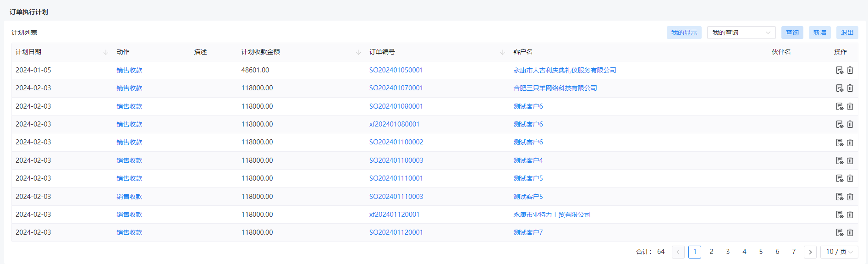Open edit icon for SO202401070001 row
Viewport: 868px width, 264px height.
click(840, 88)
